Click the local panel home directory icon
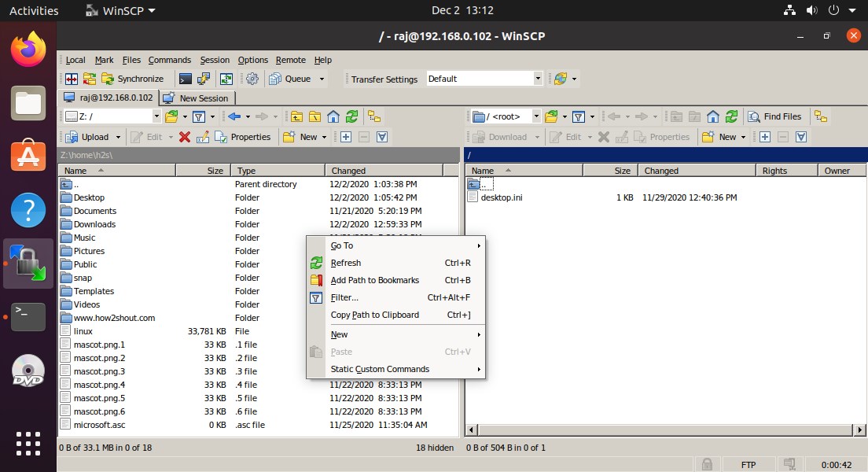 pos(333,116)
